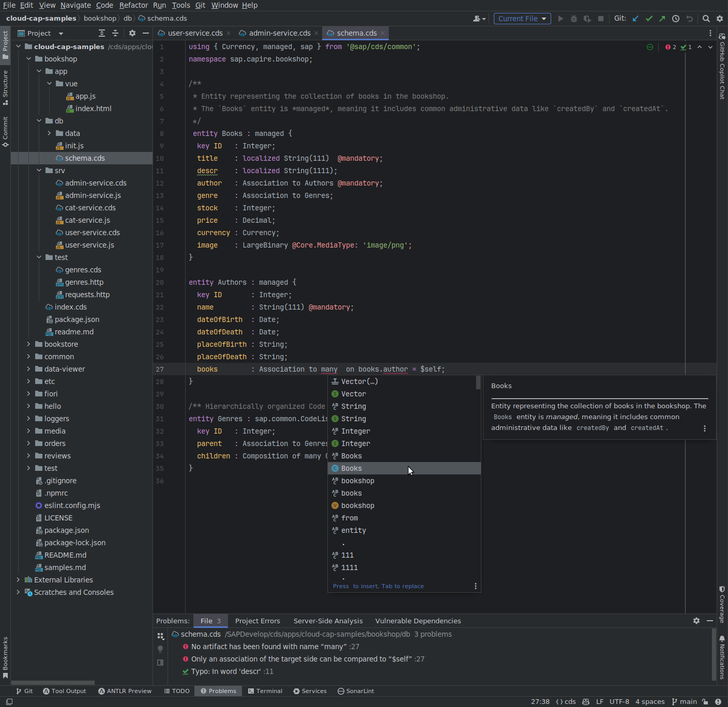Collapse the srv folder
Viewport: 728px width, 707px height.
pos(39,171)
